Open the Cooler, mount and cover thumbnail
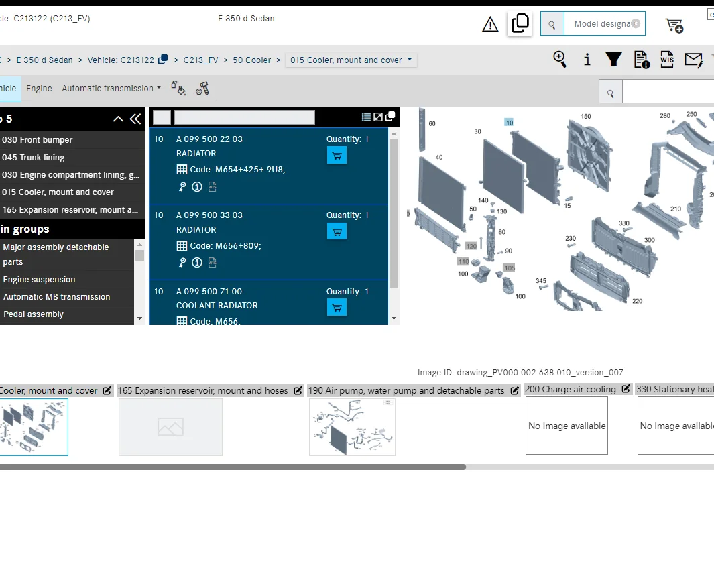The width and height of the screenshot is (714, 588). (34, 427)
